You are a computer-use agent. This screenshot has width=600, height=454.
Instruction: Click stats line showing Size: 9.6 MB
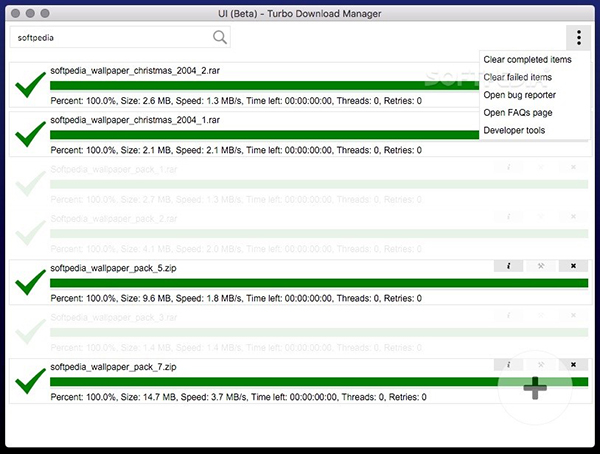236,299
